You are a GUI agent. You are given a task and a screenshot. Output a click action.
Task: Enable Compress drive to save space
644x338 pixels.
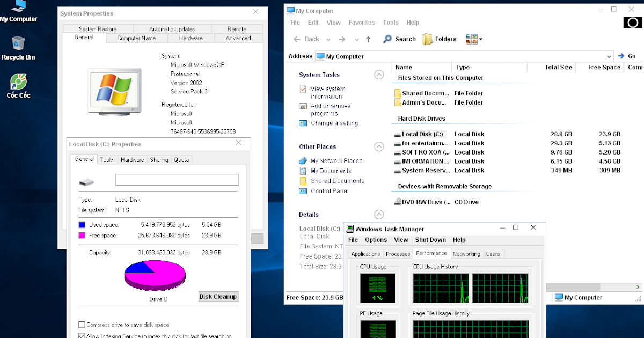(x=82, y=325)
